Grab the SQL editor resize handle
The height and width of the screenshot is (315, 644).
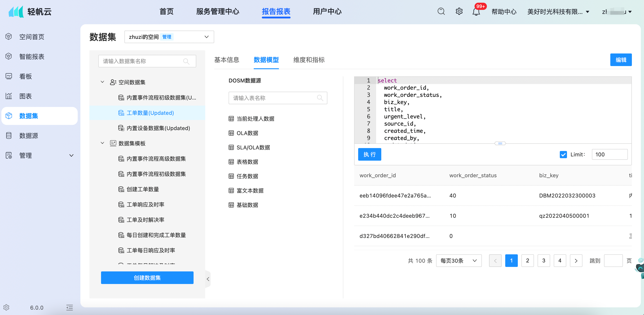[x=500, y=143]
